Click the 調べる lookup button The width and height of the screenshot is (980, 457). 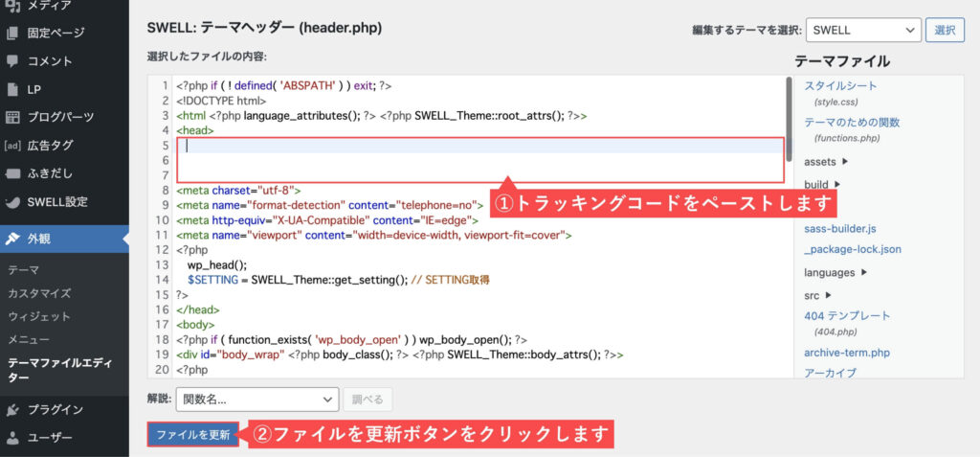367,400
